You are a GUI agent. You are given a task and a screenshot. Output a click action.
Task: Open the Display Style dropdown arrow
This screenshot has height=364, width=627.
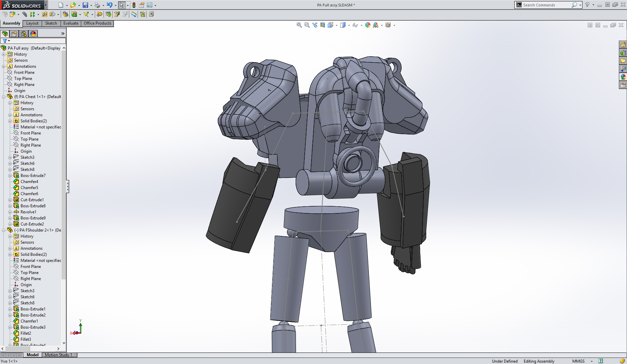[349, 25]
